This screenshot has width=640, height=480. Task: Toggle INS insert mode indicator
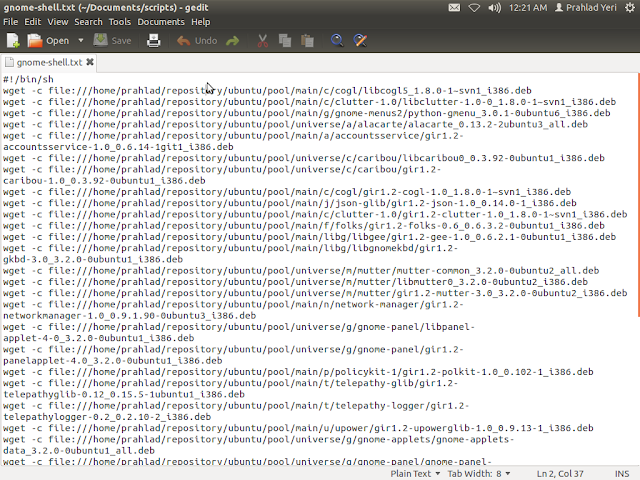click(x=622, y=473)
